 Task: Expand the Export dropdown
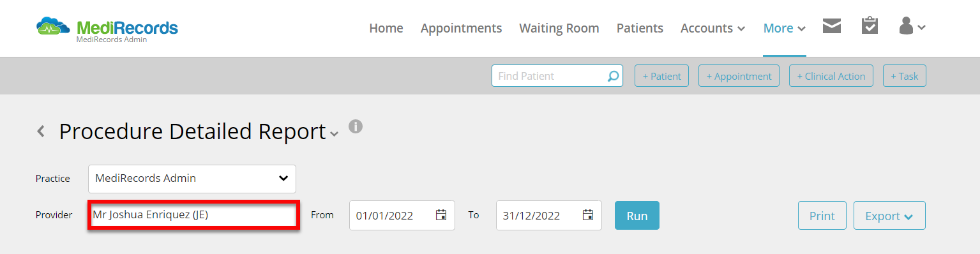pyautogui.click(x=889, y=216)
